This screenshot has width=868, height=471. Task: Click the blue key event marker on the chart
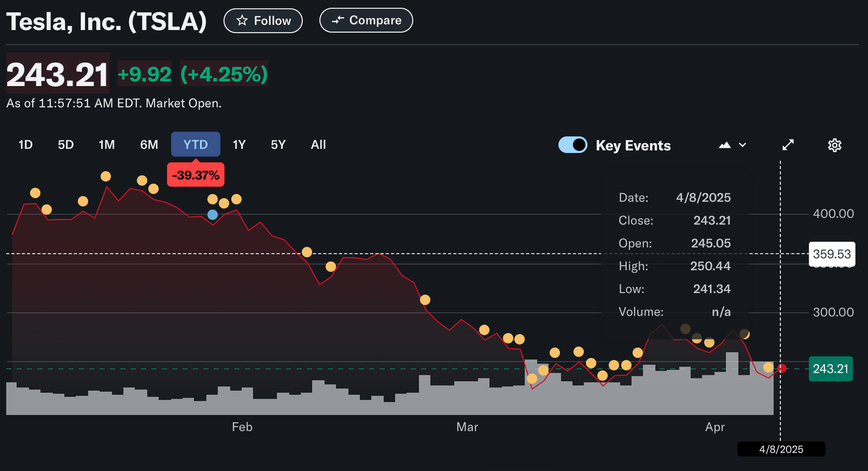[x=212, y=214]
